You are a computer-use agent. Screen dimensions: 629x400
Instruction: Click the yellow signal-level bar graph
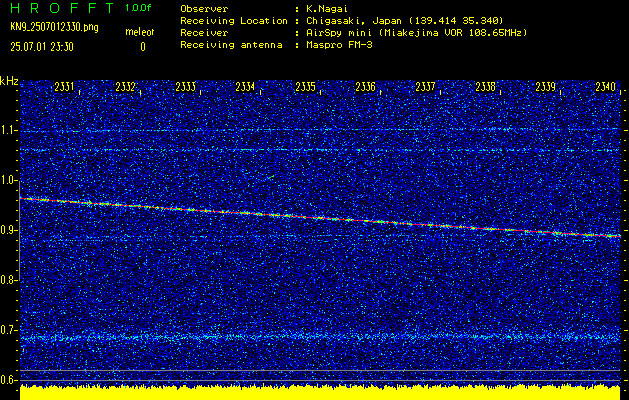click(x=320, y=392)
